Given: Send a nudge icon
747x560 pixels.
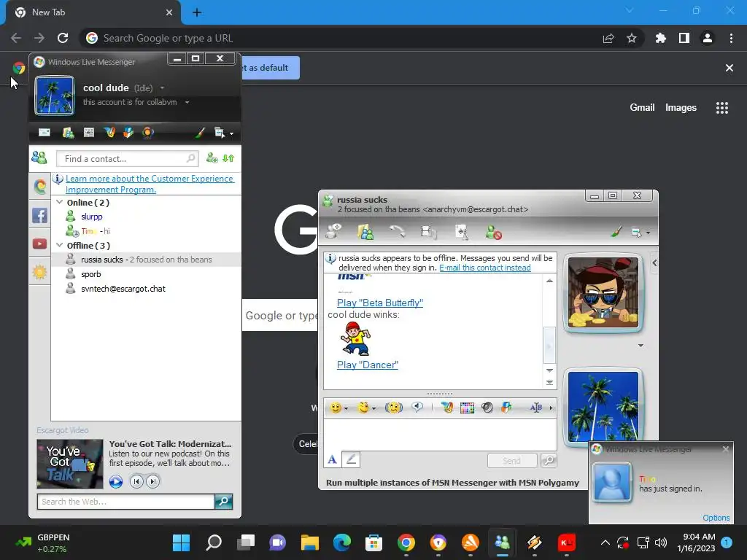Looking at the screenshot, I should point(394,408).
